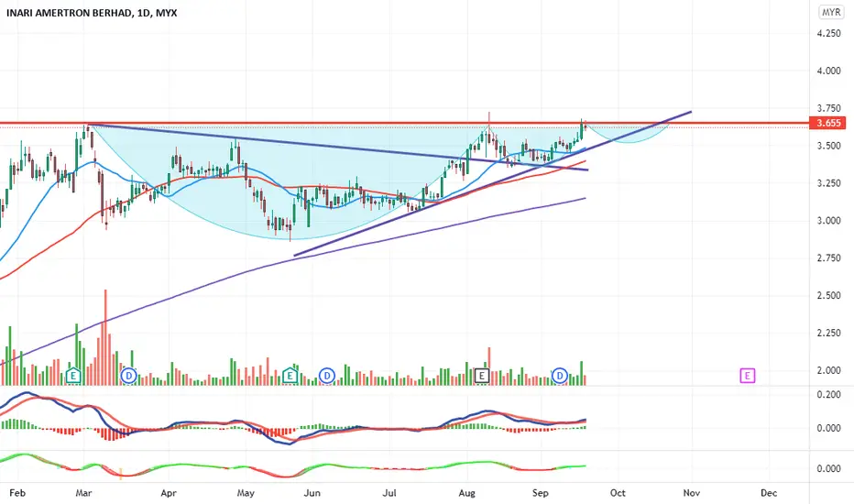Click the 0.000 label in the bottom indicator pane
The width and height of the screenshot is (854, 504).
(x=828, y=468)
